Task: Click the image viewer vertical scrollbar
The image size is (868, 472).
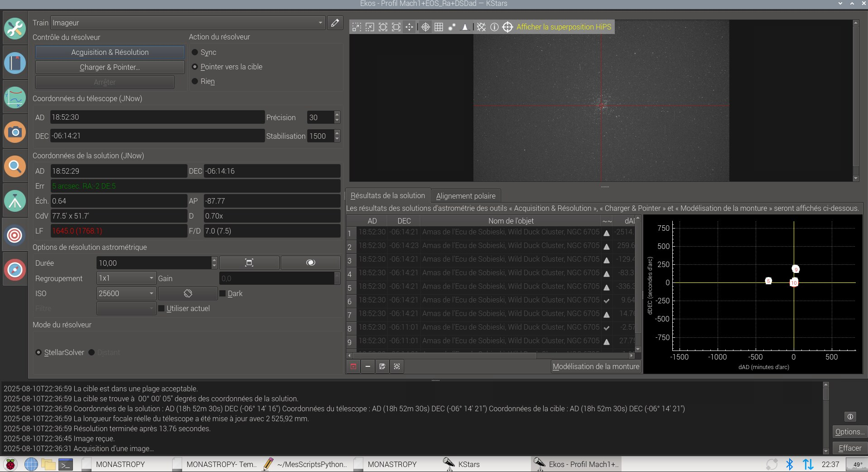Action: pyautogui.click(x=856, y=101)
